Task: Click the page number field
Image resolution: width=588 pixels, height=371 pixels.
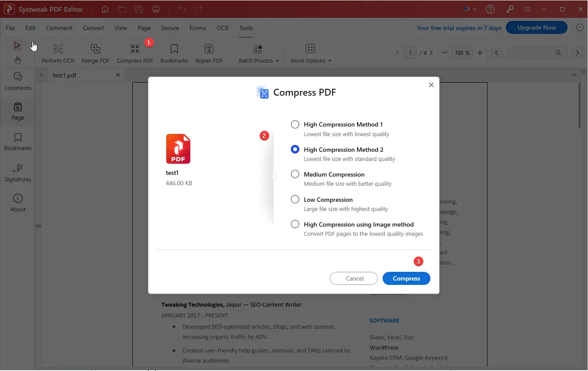Action: [x=410, y=53]
